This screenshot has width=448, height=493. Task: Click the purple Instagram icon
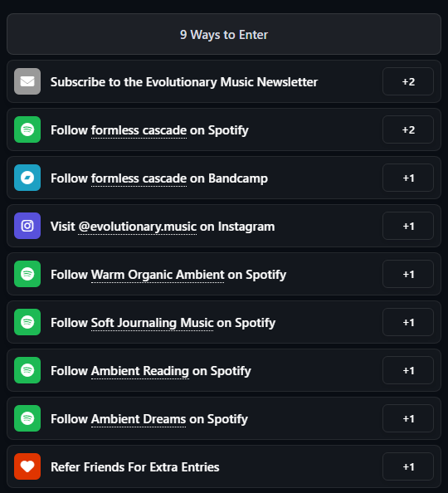[x=27, y=226]
